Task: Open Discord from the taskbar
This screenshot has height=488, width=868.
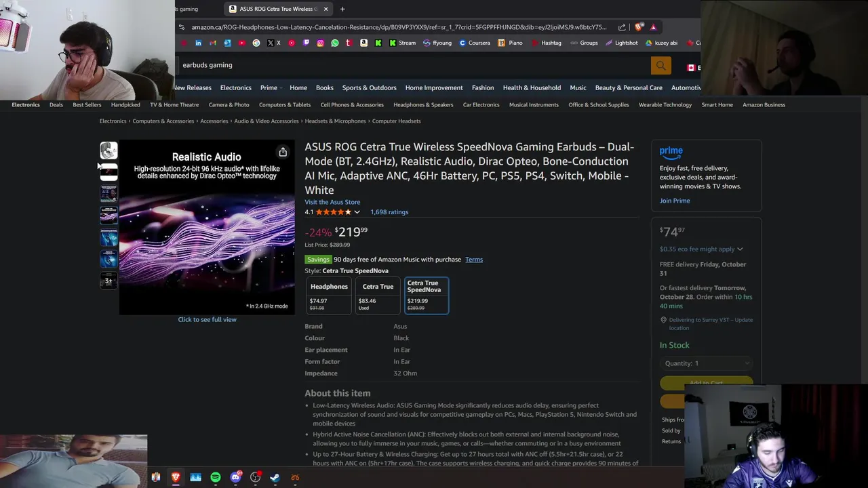Action: coord(235,477)
